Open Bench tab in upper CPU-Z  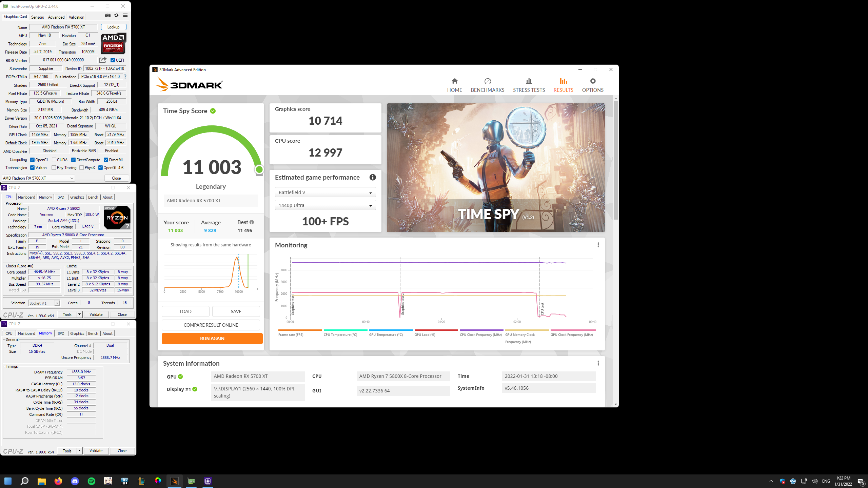93,197
